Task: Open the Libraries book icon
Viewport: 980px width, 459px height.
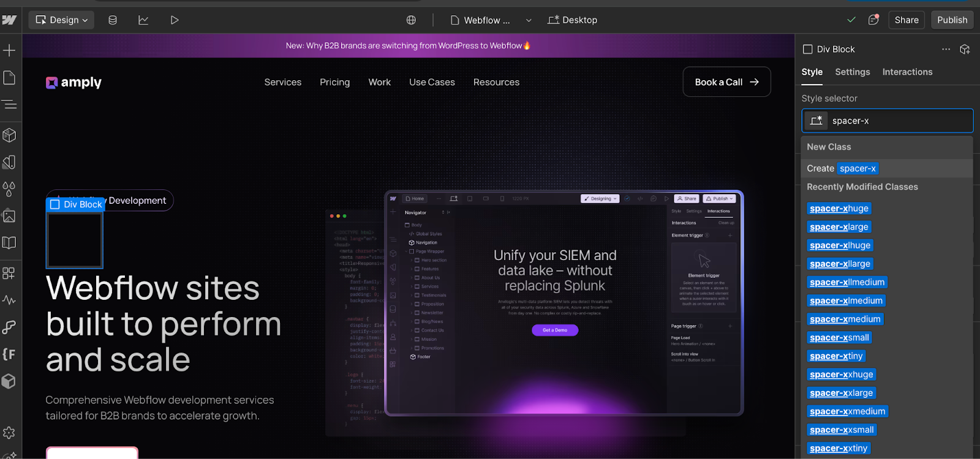Action: (9, 243)
